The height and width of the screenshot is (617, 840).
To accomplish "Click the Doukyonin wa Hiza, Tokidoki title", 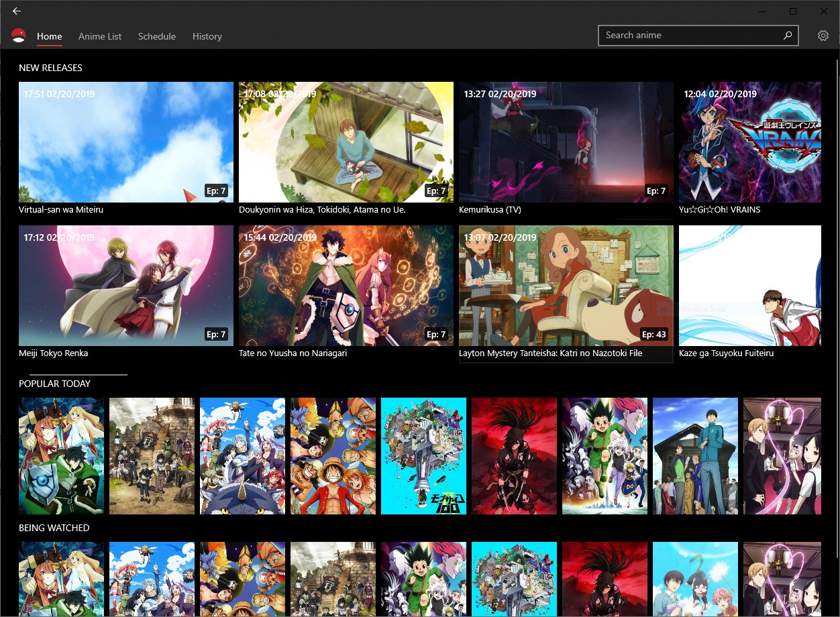I will 322,210.
